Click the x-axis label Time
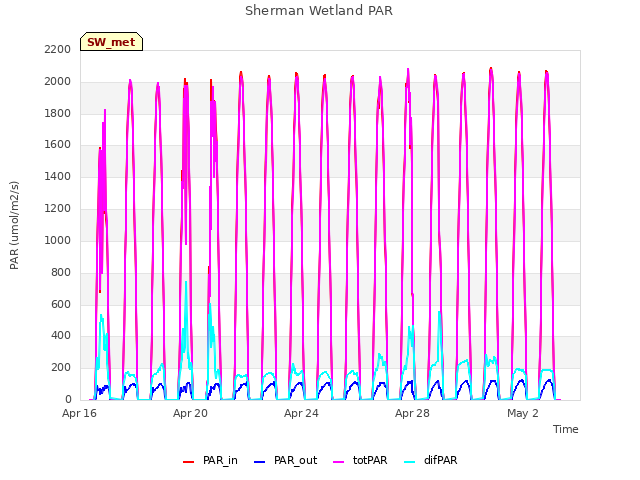 point(566,429)
